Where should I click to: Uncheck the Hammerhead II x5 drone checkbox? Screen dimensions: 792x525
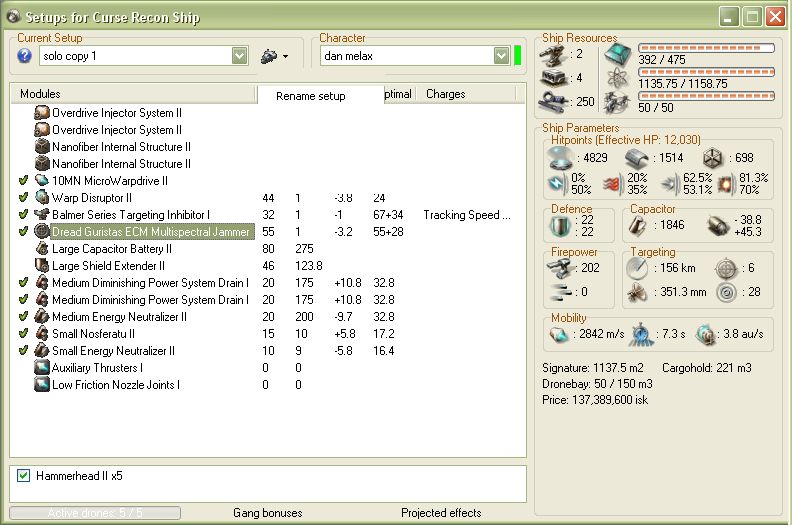[x=24, y=476]
